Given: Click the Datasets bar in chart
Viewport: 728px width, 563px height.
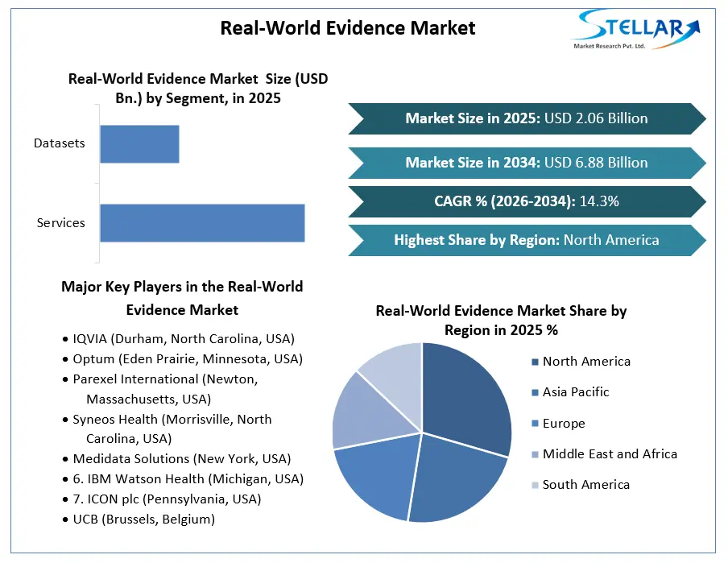Looking at the screenshot, I should pos(140,144).
